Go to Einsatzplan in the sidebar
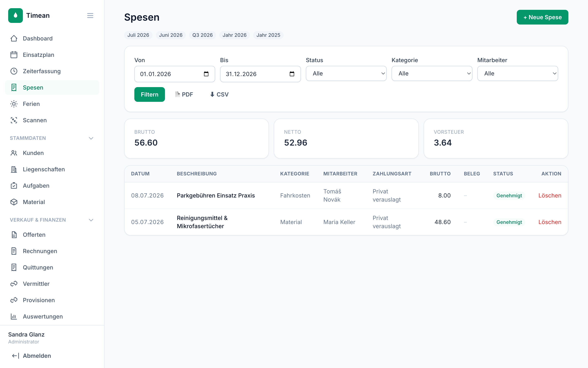The width and height of the screenshot is (588, 368). (x=52, y=55)
